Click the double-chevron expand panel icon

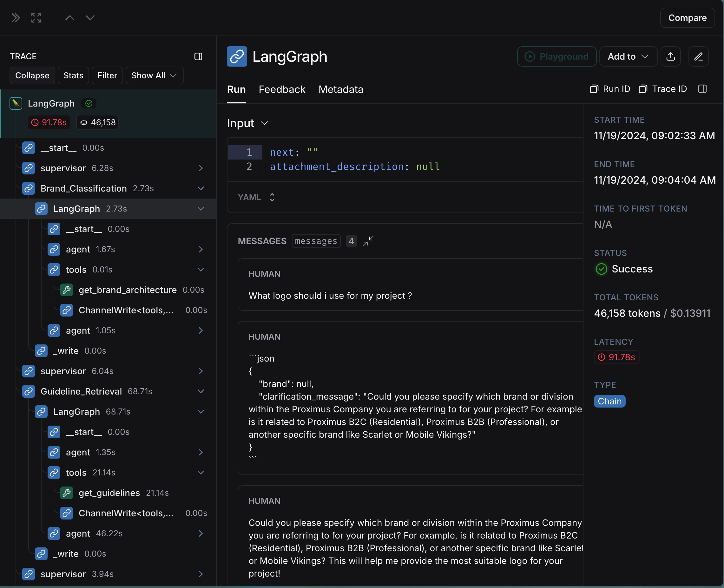point(16,18)
